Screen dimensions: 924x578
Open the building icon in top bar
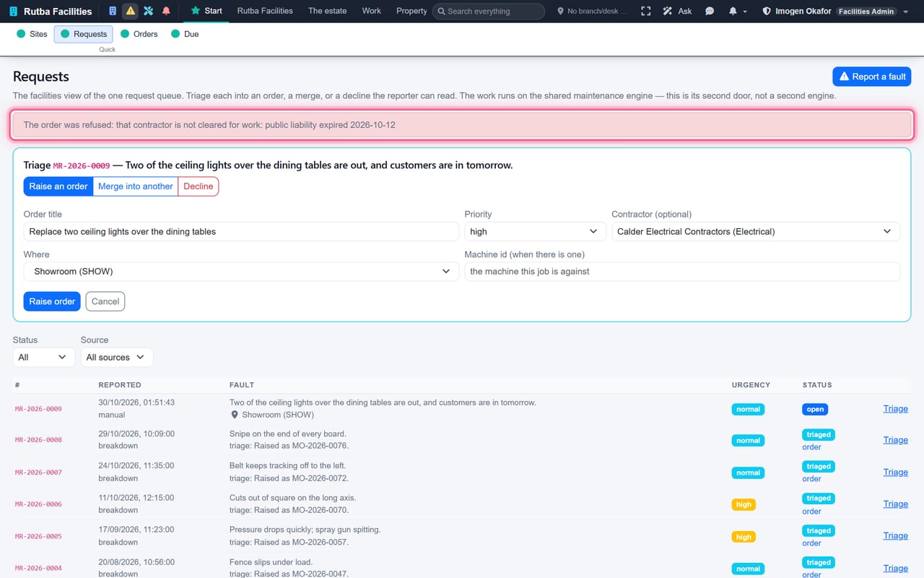pos(112,11)
